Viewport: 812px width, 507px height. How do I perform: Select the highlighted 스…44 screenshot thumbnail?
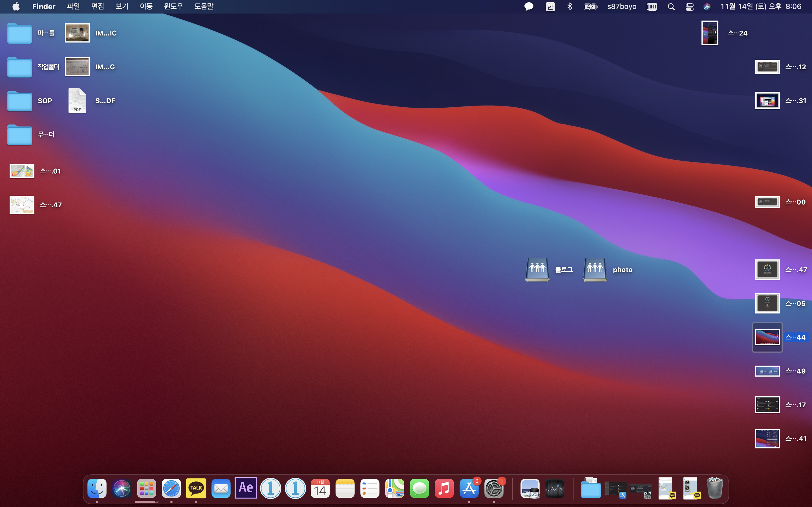click(x=767, y=337)
